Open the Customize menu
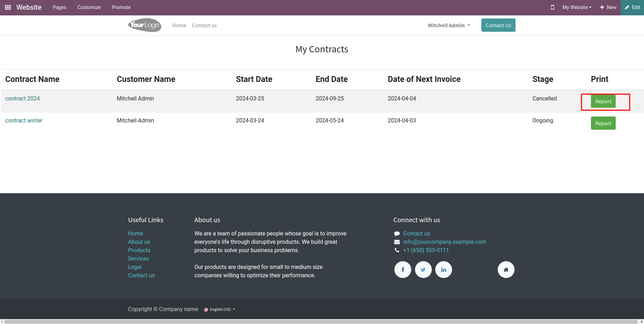 pos(89,7)
